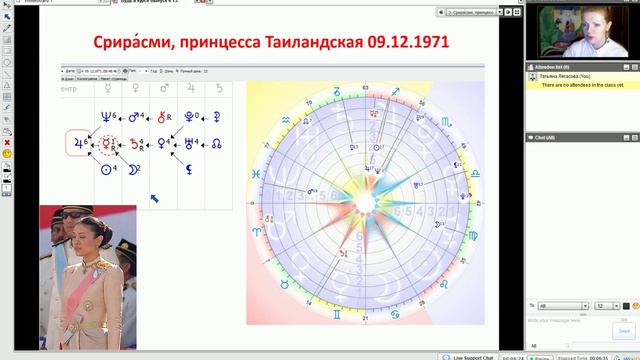640x360 pixels.
Task: Click the Pisces sign on chart wheel
Action: coord(256,174)
